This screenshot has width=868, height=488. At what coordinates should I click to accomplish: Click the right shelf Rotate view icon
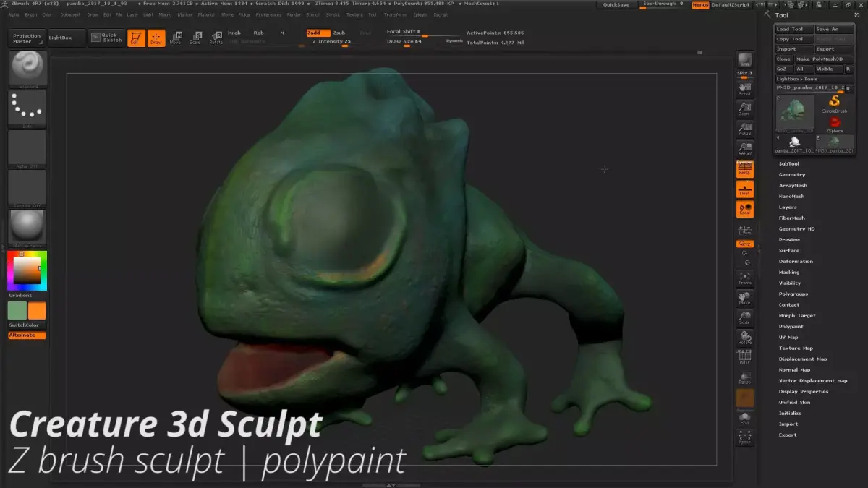tap(744, 337)
